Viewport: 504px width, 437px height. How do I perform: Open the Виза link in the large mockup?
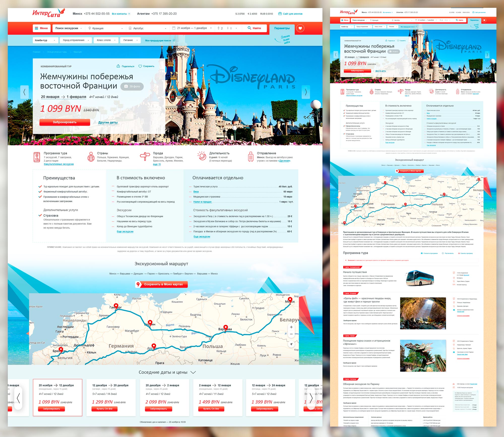(196, 192)
